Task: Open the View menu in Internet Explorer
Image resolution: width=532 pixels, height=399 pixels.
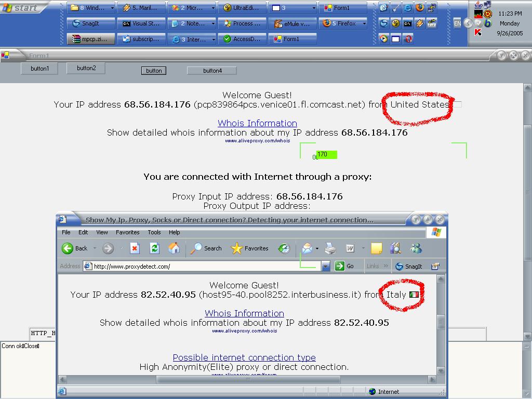Action: (102, 232)
